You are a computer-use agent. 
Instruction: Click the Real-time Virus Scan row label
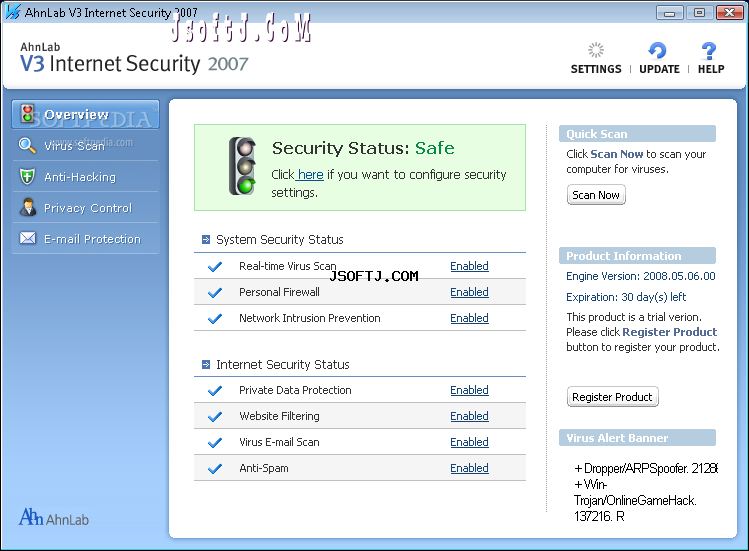[x=288, y=266]
